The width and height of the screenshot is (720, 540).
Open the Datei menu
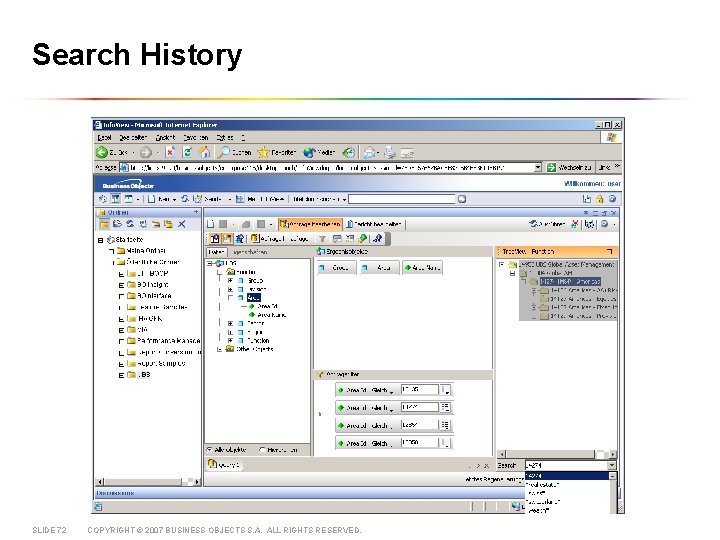point(104,137)
